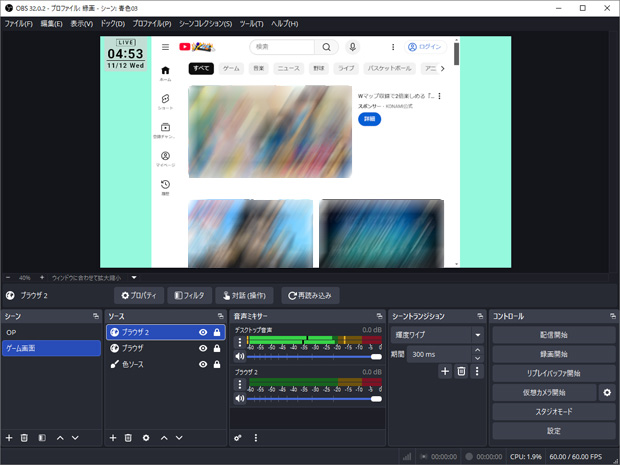Click 仮想カメラ開始 button

(x=544, y=393)
